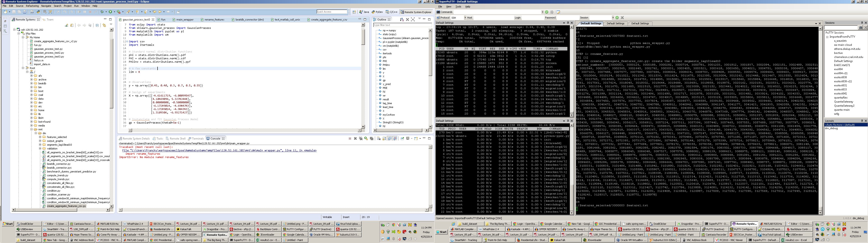
Task: Open the Commands history dropdown arrow
Action: pyautogui.click(x=543, y=12)
